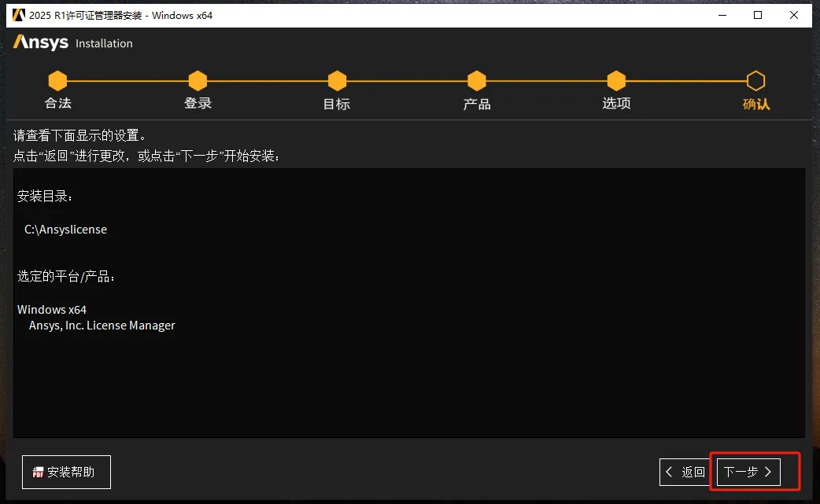
Task: Click the 登录 step label
Action: click(x=198, y=104)
